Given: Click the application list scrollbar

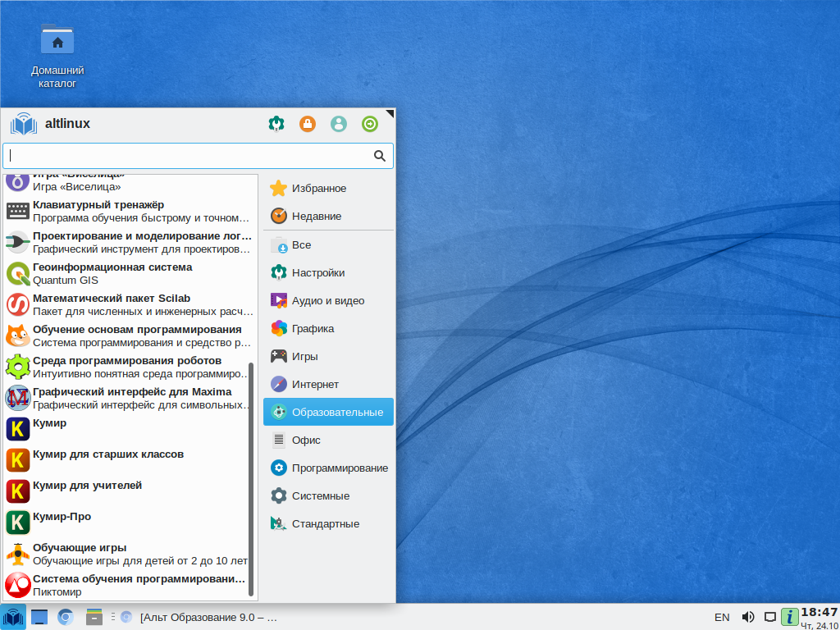Looking at the screenshot, I should pos(251,476).
